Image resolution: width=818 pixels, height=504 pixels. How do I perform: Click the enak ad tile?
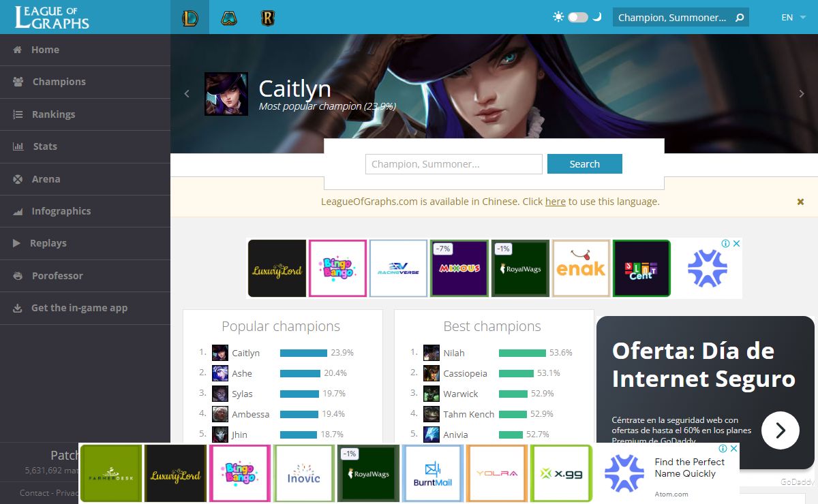pos(581,268)
